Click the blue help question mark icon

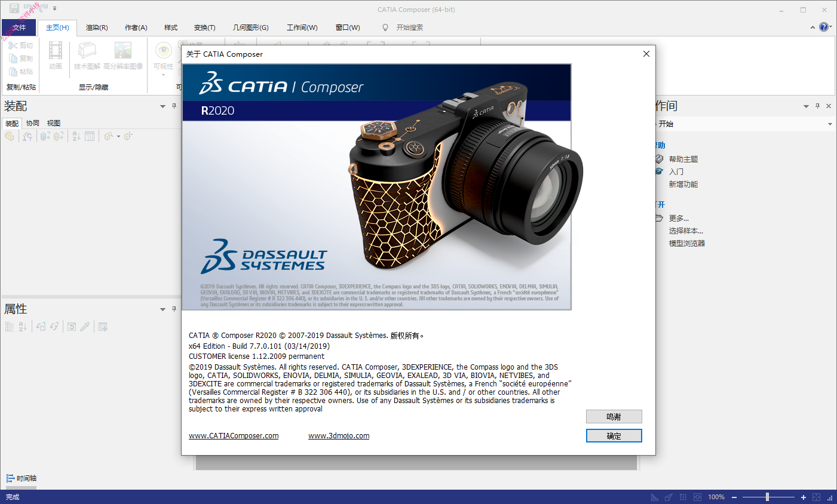[x=824, y=27]
